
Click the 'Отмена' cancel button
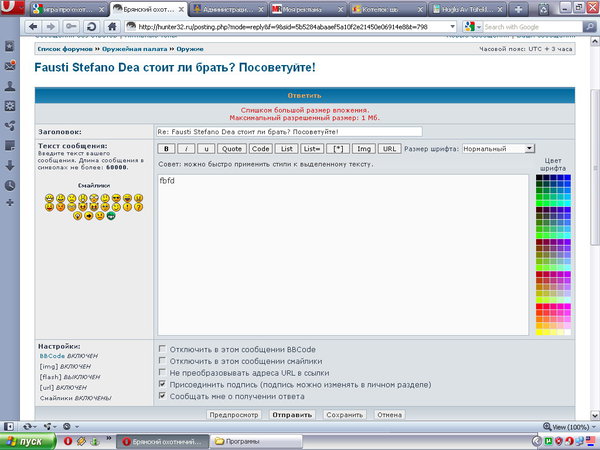(x=389, y=414)
